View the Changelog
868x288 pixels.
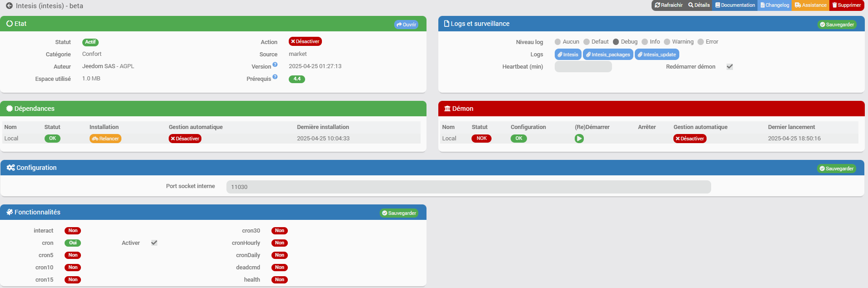pyautogui.click(x=775, y=5)
